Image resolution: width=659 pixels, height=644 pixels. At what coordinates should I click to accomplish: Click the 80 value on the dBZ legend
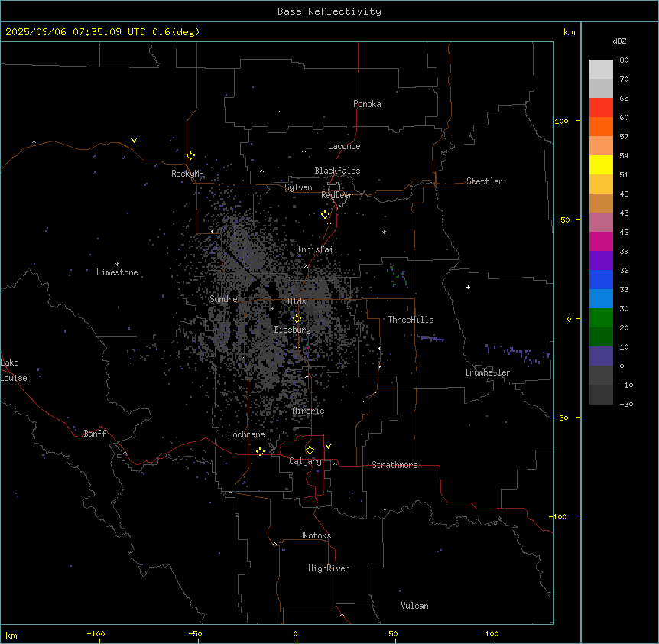624,60
